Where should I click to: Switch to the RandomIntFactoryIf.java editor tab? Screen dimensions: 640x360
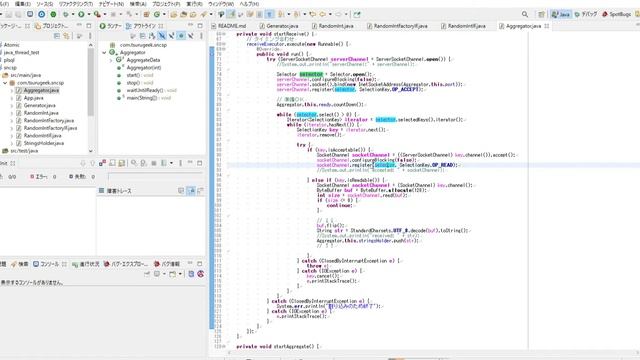tap(397, 26)
